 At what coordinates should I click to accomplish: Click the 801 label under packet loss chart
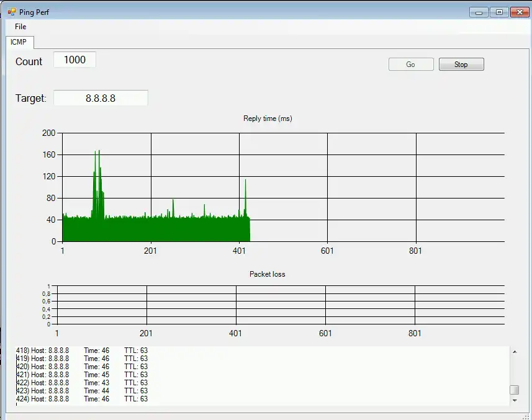click(x=415, y=333)
